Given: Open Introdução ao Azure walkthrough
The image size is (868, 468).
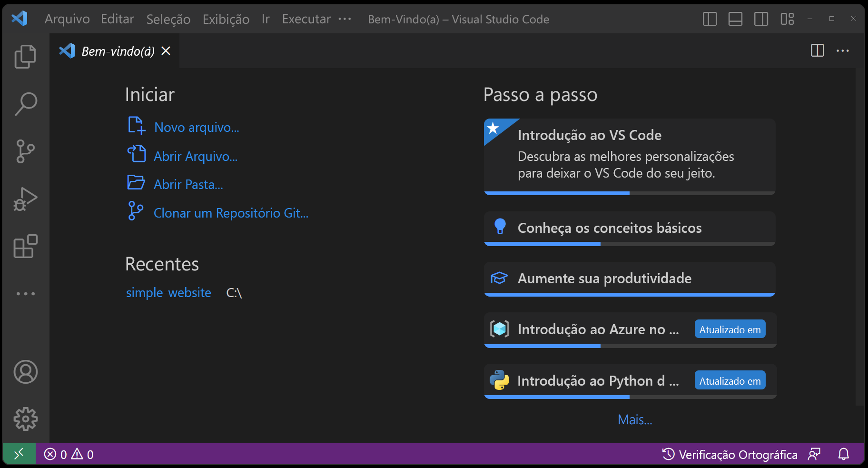Looking at the screenshot, I should [630, 330].
